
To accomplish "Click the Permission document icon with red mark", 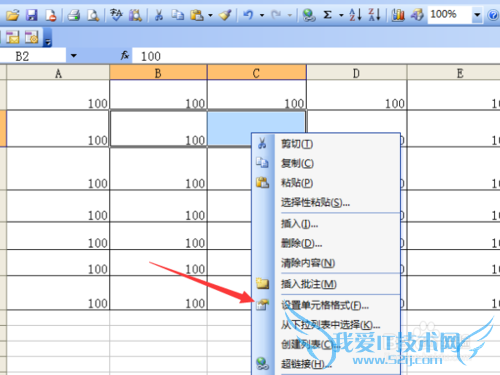I will click(51, 15).
